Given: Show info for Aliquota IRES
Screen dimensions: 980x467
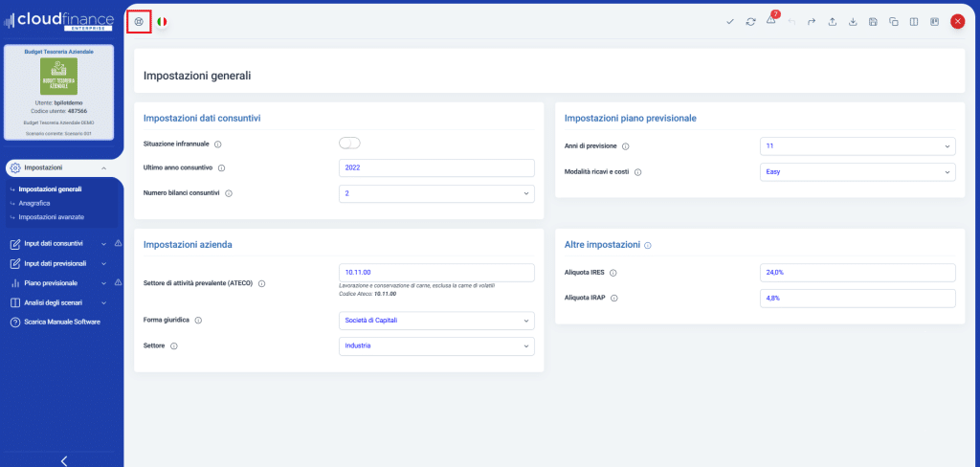Looking at the screenshot, I should point(613,273).
